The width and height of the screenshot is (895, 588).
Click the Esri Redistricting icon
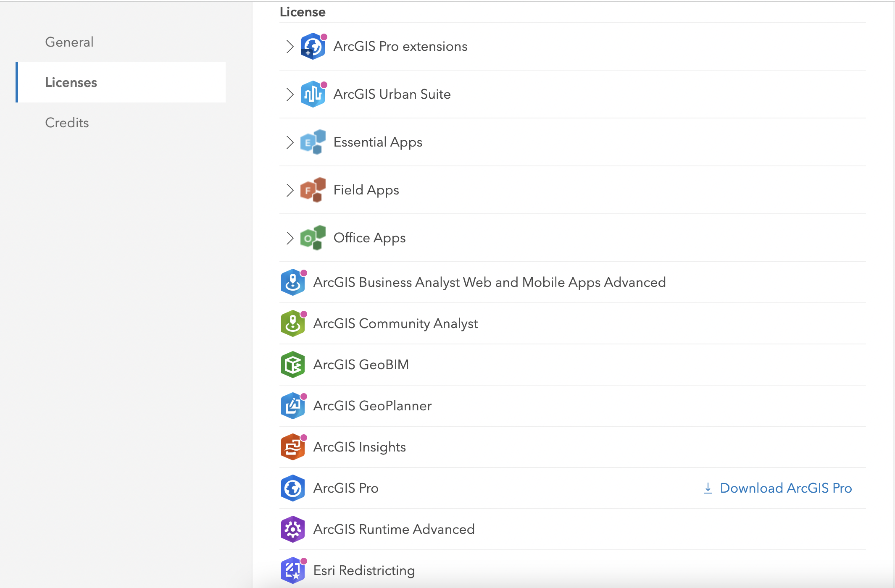[293, 570]
